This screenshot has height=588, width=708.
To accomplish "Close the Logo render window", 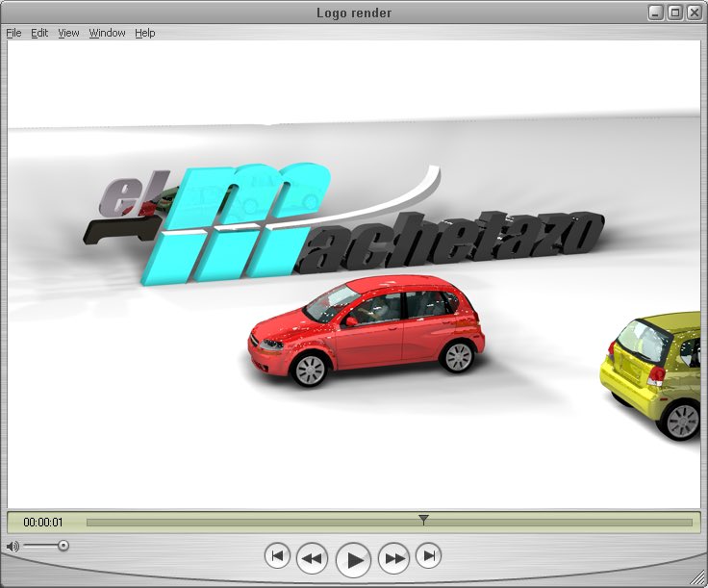I will coord(694,13).
